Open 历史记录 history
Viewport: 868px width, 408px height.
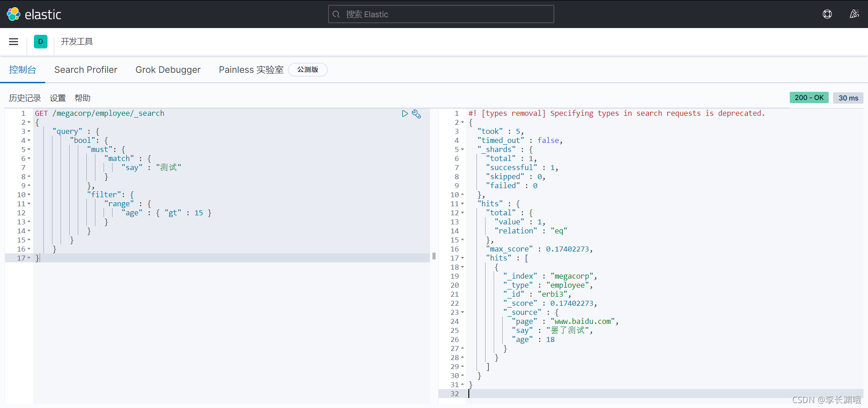[25, 98]
